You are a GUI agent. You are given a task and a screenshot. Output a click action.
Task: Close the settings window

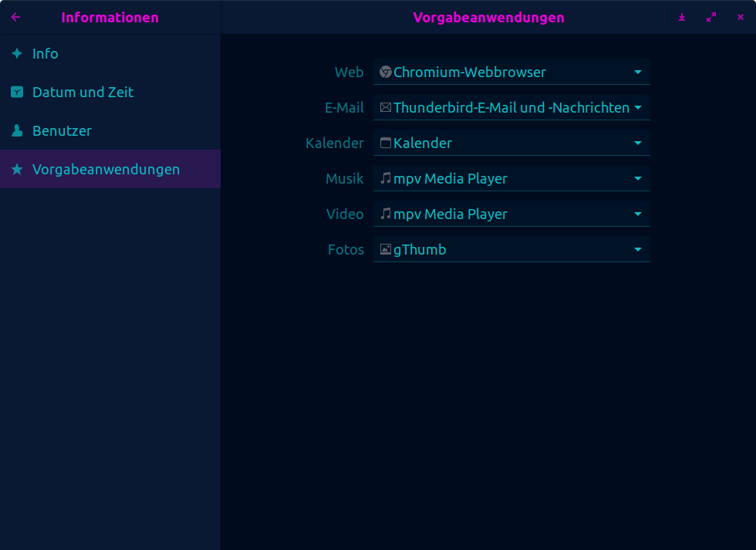tap(741, 17)
